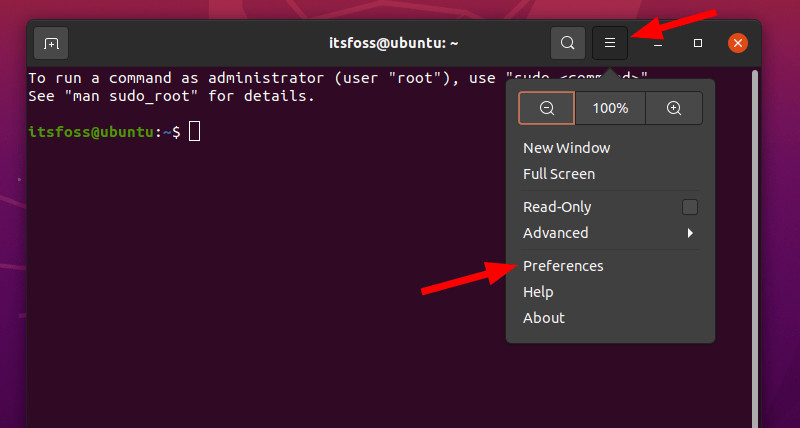Image resolution: width=800 pixels, height=428 pixels.
Task: Zoom out the terminal text
Action: point(546,108)
